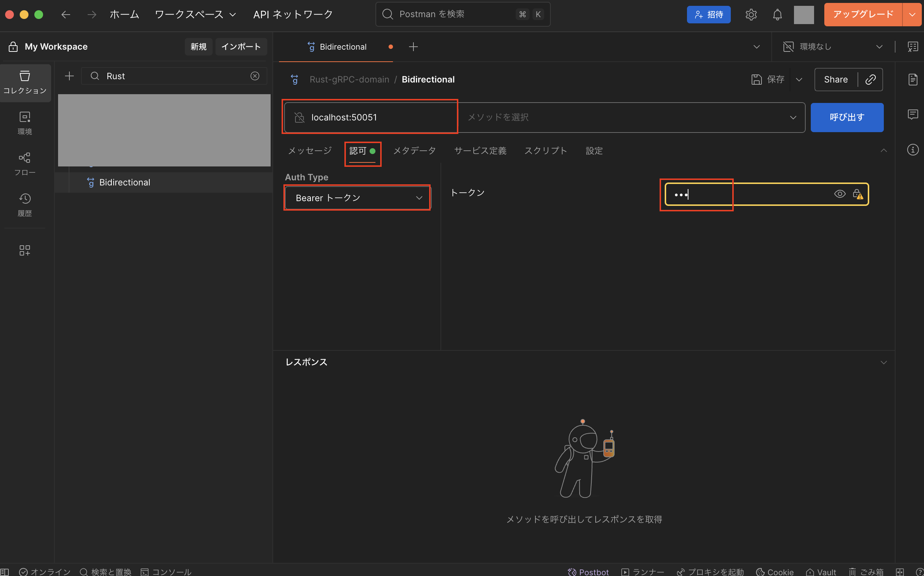The width and height of the screenshot is (924, 576).
Task: Add a new collection with plus icon
Action: [69, 76]
